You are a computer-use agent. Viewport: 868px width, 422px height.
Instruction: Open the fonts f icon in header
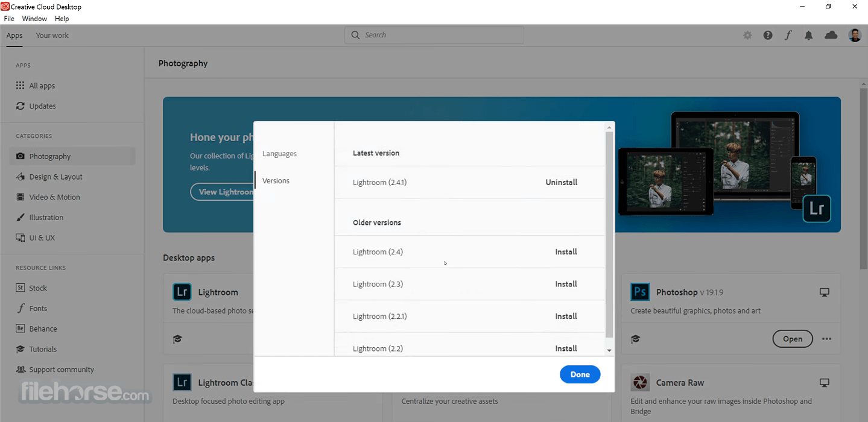click(x=788, y=35)
